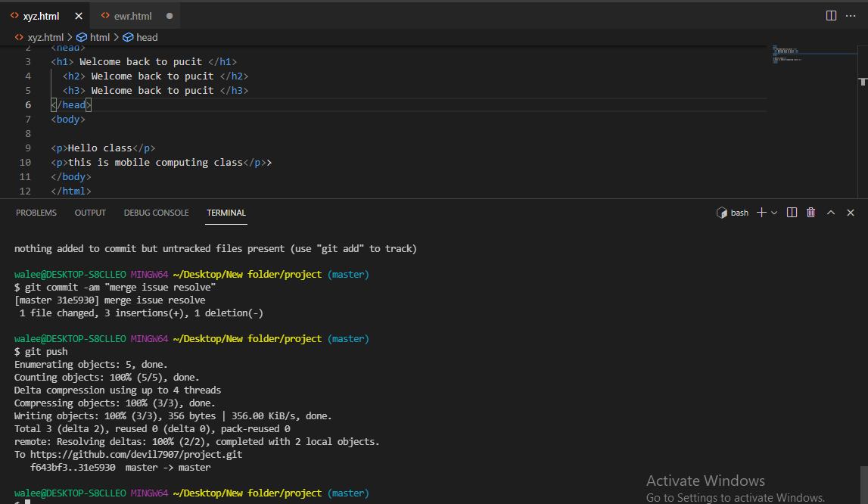Click the bash terminal profile label
This screenshot has height=504, width=868.
(x=739, y=213)
